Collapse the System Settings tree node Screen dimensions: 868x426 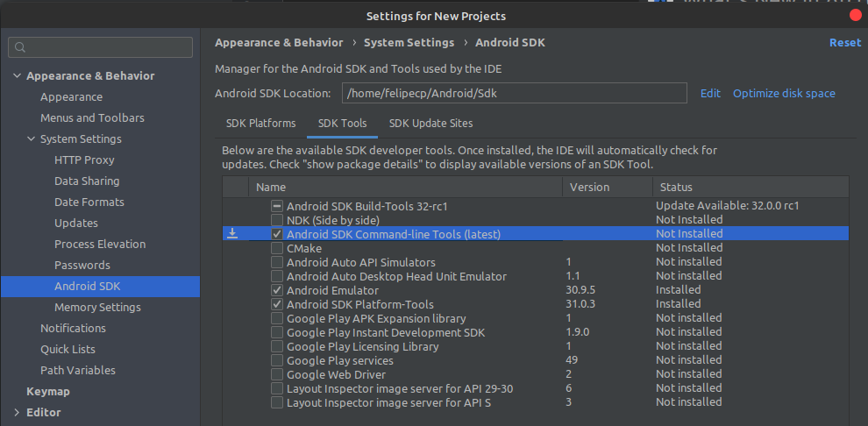tap(31, 138)
